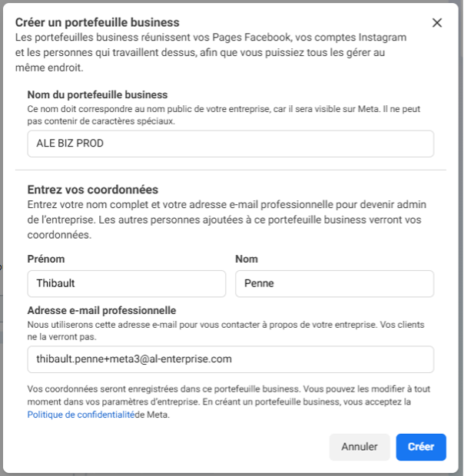
Task: Click the ALE BIZ PROD name field
Action: (230, 144)
